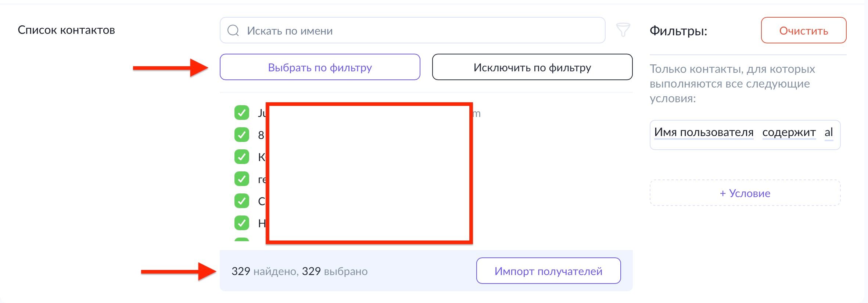Edit the filter value 'al'

click(829, 132)
